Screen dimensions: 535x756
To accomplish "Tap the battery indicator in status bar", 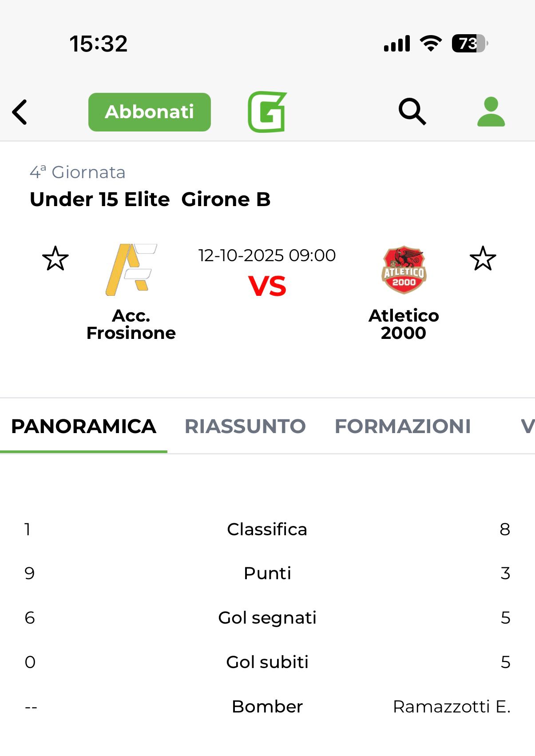I will click(469, 44).
